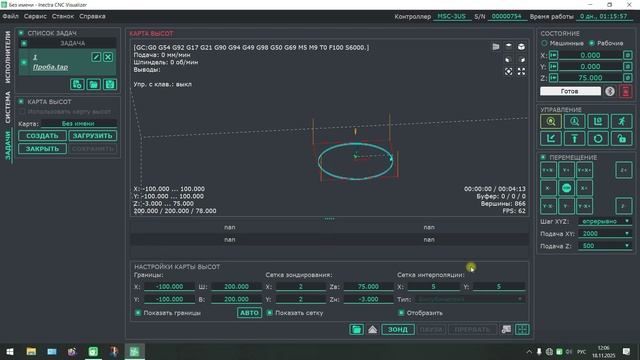640x360 pixels.
Task: Open the Тип interpolation dropdown
Action: [469, 299]
